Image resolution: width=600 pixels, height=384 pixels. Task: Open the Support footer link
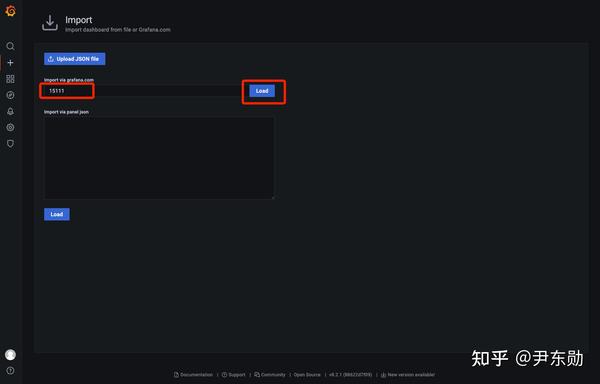click(233, 375)
